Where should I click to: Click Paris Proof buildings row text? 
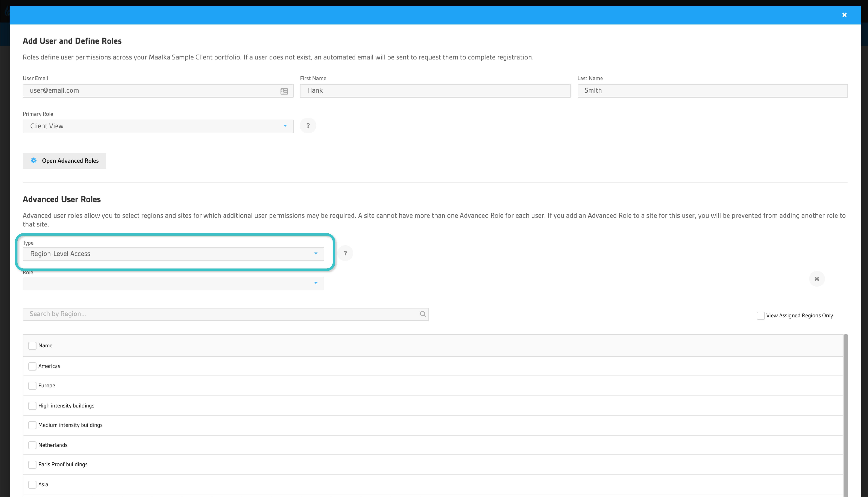click(x=63, y=465)
